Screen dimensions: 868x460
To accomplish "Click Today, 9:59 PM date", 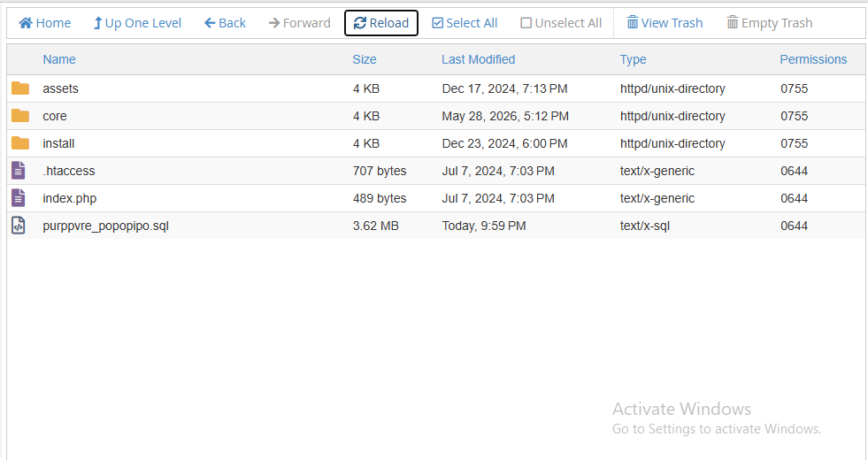I will (484, 226).
